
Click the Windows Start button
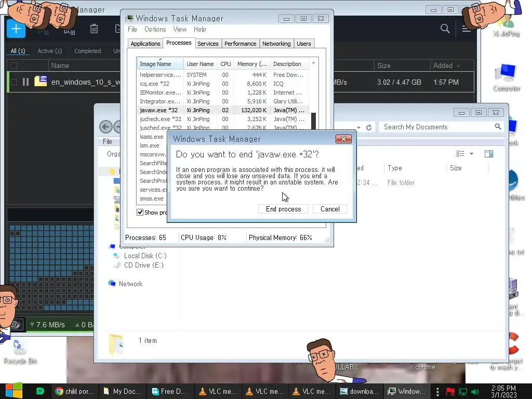click(14, 391)
